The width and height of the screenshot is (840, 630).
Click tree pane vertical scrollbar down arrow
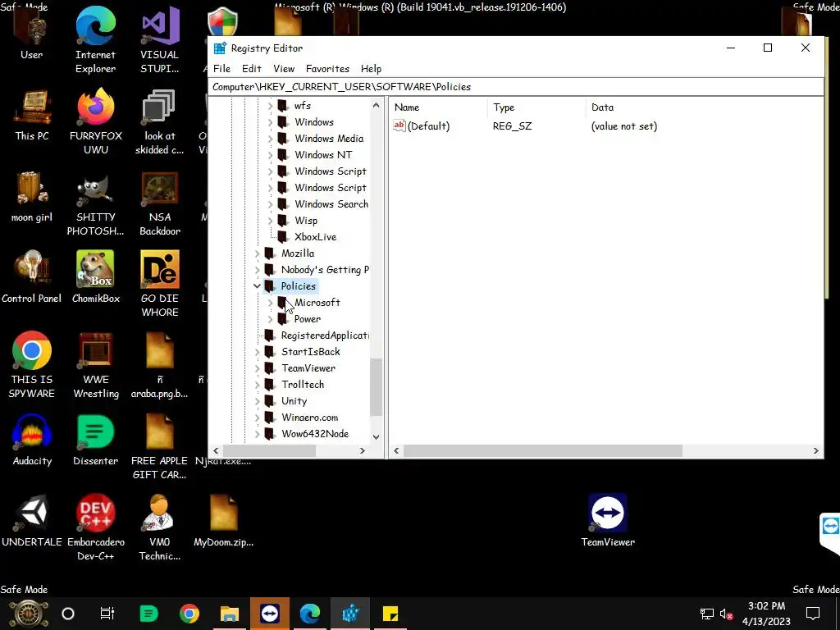click(x=376, y=436)
